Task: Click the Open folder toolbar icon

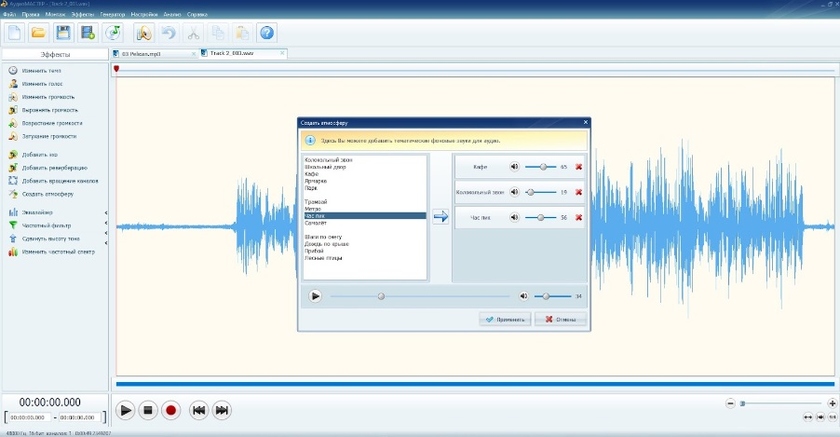Action: pyautogui.click(x=38, y=33)
